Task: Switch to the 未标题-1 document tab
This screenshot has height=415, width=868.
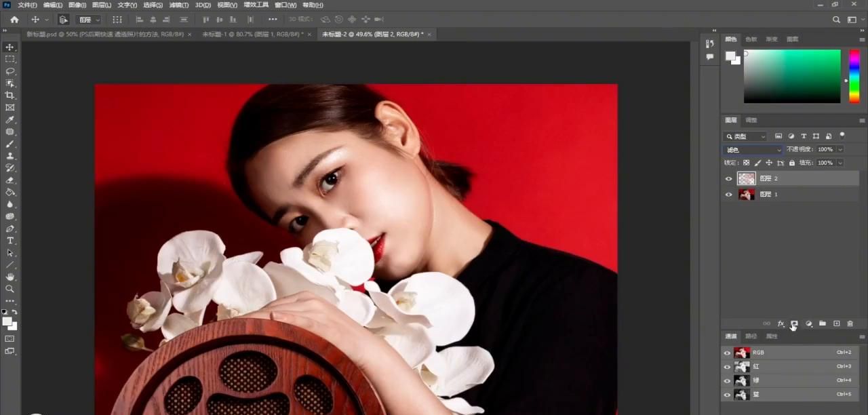Action: click(252, 34)
